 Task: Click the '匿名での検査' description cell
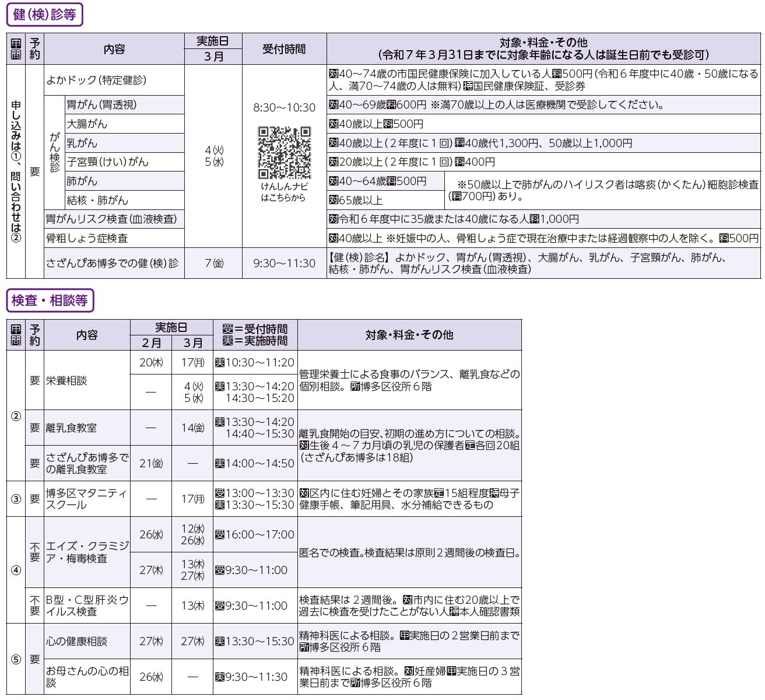[409, 552]
